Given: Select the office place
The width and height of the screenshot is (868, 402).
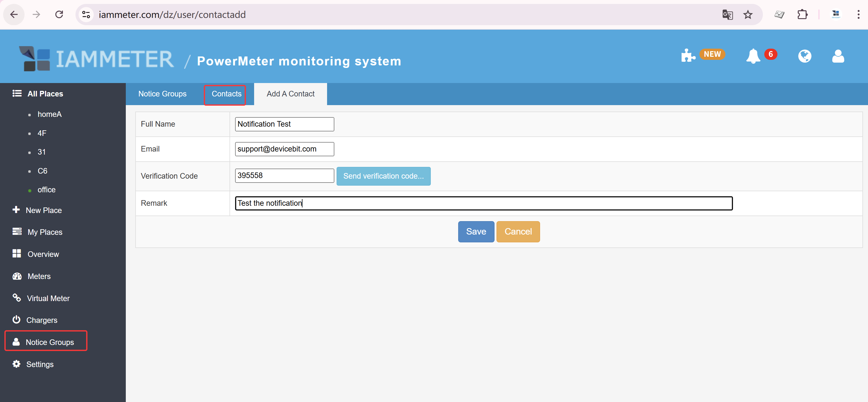Looking at the screenshot, I should point(46,189).
